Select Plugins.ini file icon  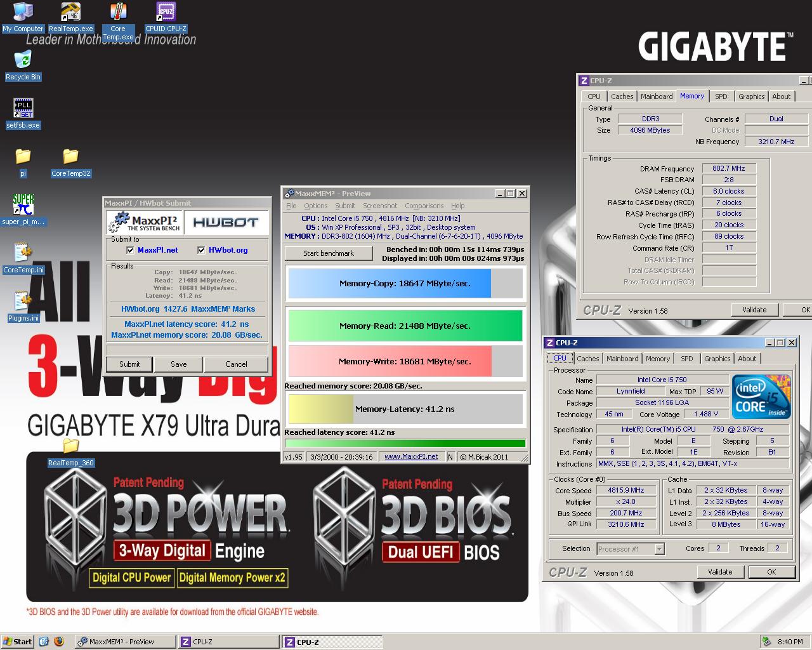23,307
